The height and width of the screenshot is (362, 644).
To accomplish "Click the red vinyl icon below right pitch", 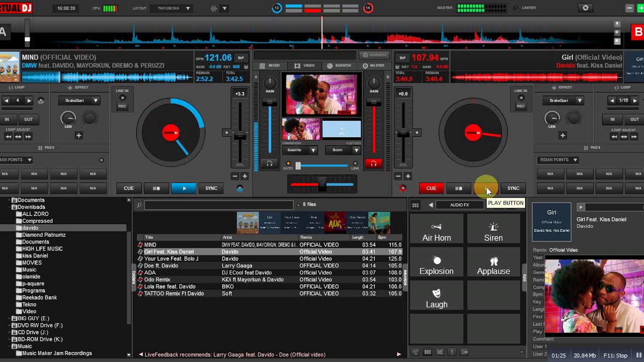I will pyautogui.click(x=403, y=189).
